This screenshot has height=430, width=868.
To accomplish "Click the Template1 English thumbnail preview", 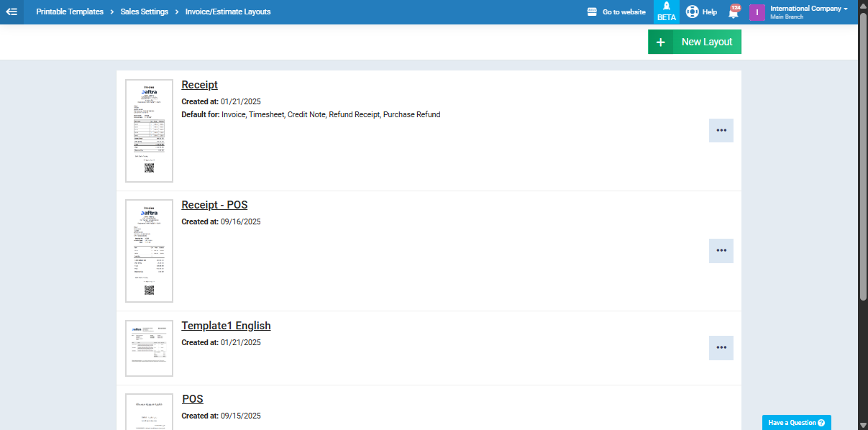I will 149,348.
